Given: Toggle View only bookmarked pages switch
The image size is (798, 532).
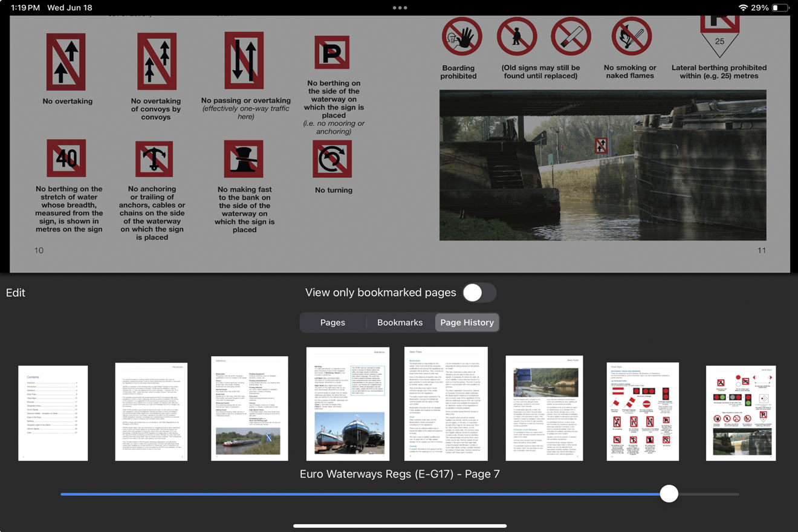Looking at the screenshot, I should pos(479,293).
